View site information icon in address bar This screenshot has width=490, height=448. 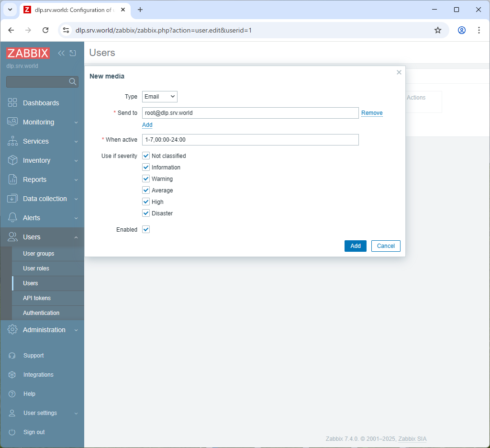tap(66, 30)
